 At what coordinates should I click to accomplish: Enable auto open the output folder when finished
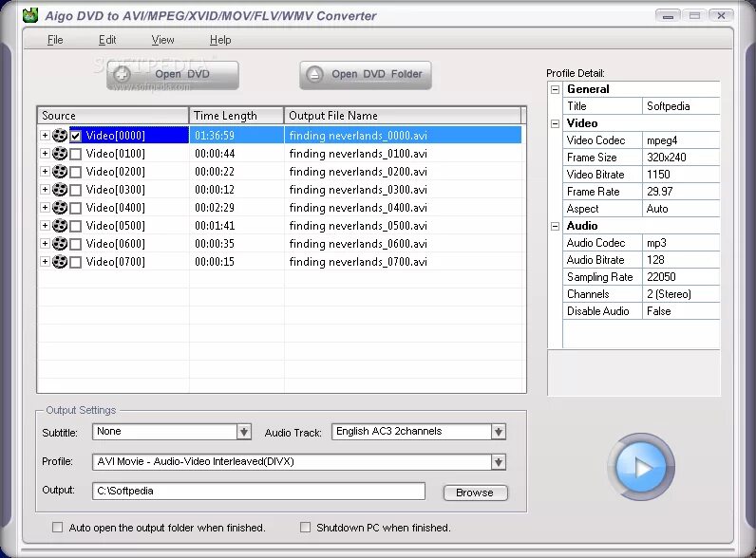coord(57,528)
